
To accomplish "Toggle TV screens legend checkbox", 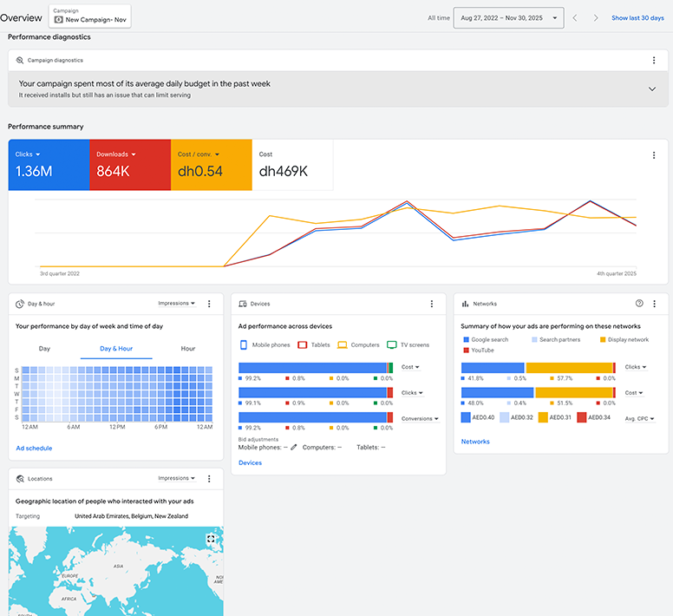I will point(392,345).
